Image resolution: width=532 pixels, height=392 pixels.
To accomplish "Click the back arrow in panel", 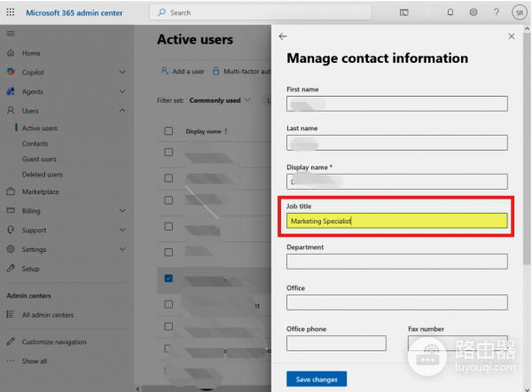I will pos(283,36).
